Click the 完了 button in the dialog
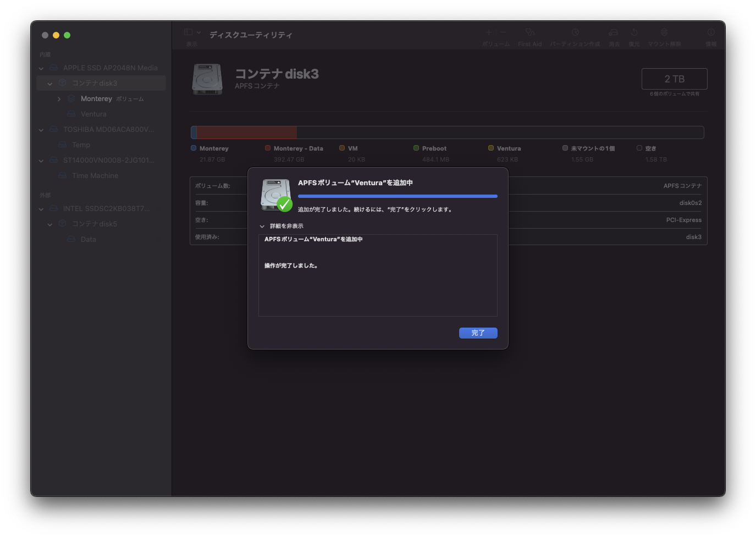The width and height of the screenshot is (756, 537). coord(478,333)
